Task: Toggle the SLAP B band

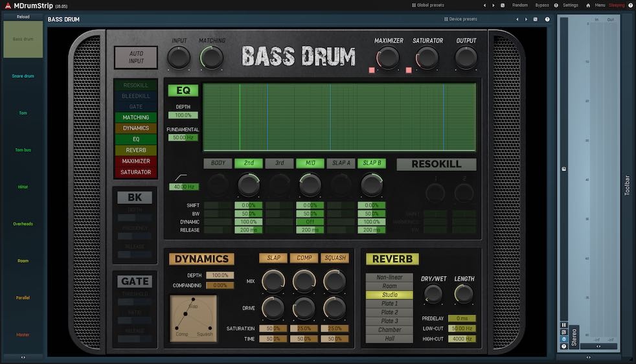Action: click(x=372, y=163)
